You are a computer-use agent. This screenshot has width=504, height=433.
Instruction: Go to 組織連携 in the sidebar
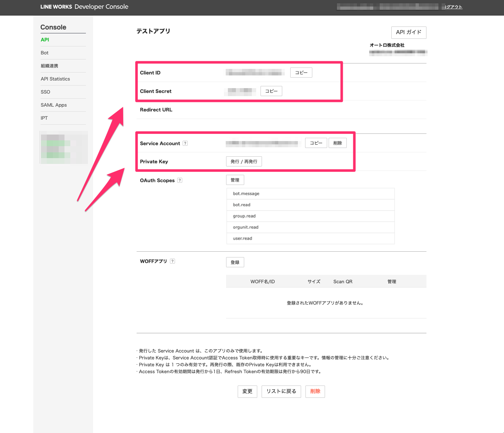click(x=50, y=66)
